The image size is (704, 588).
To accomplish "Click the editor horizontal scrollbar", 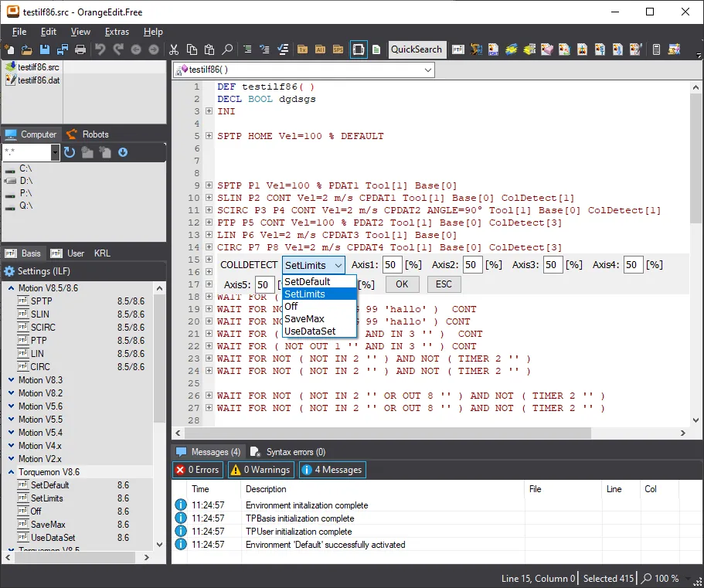I will pyautogui.click(x=387, y=433).
